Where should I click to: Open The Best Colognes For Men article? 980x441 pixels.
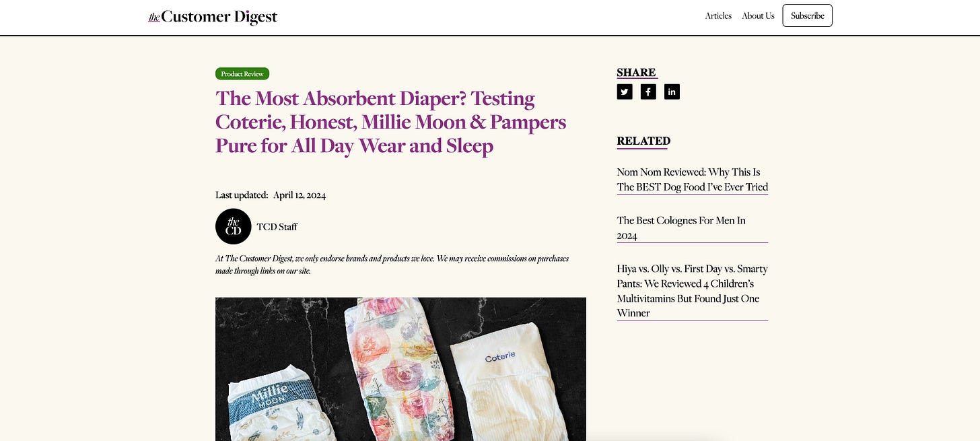coord(681,228)
